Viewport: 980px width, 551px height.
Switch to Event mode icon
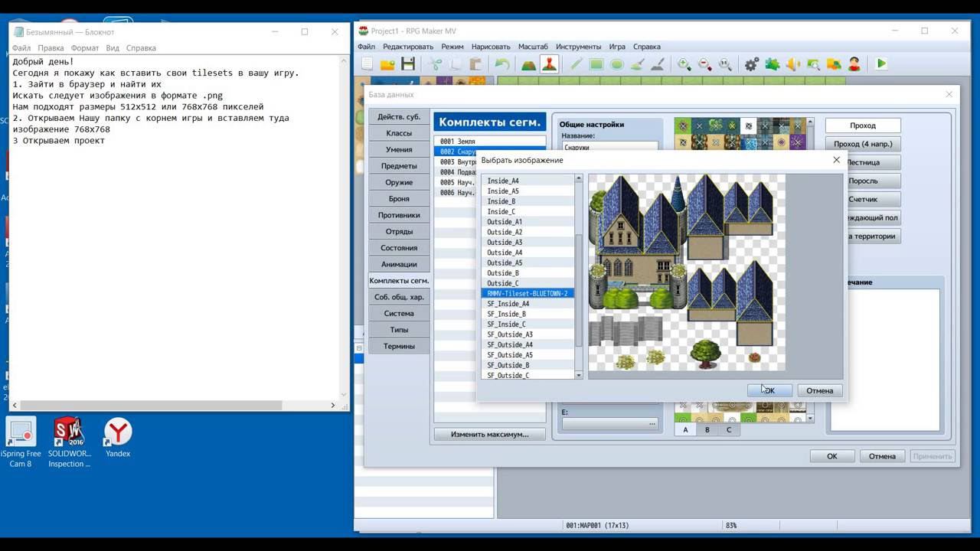click(x=549, y=64)
